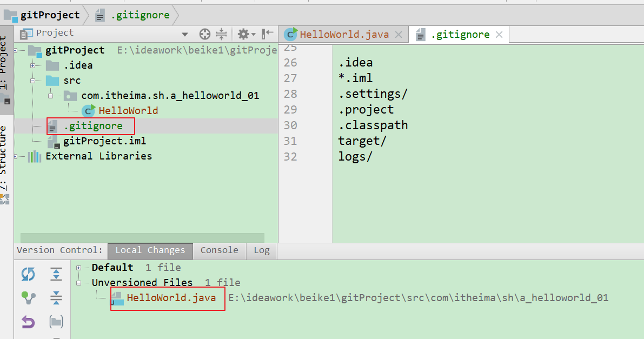Click the purple Revert arrow icon
The image size is (644, 339).
(28, 322)
